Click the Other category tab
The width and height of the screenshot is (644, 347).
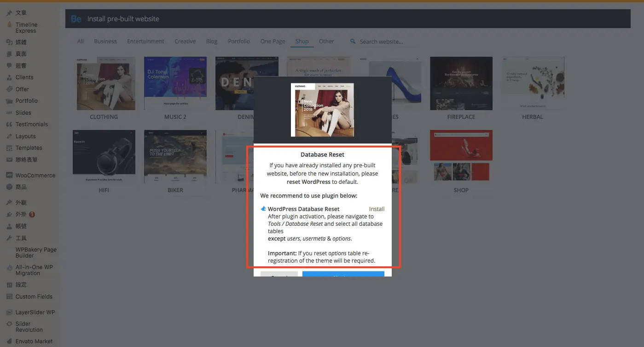(326, 41)
